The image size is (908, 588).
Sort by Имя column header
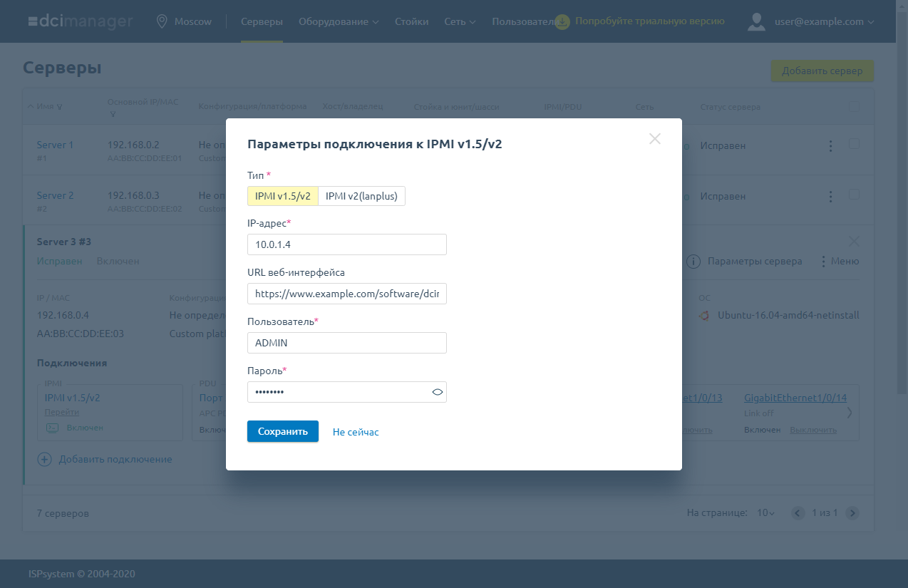coord(45,107)
